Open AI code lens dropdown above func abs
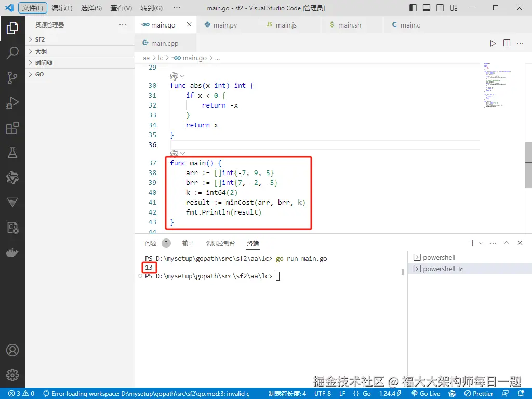This screenshot has height=399, width=532. coord(178,76)
